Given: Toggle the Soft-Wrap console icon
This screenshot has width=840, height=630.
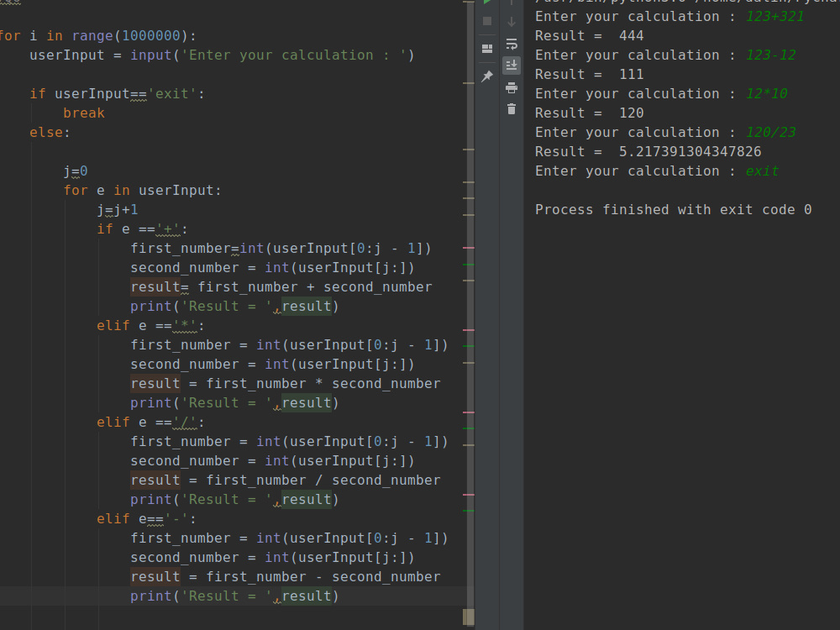Looking at the screenshot, I should coord(512,44).
